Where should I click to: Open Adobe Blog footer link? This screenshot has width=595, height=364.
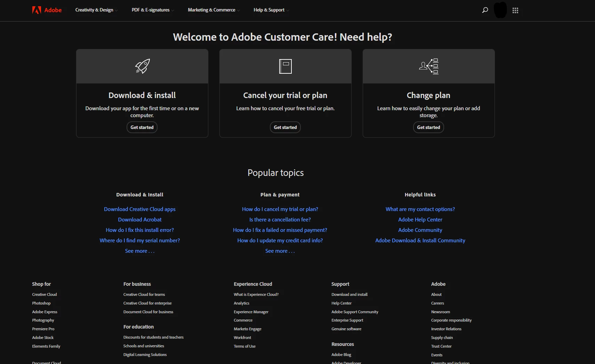point(341,355)
